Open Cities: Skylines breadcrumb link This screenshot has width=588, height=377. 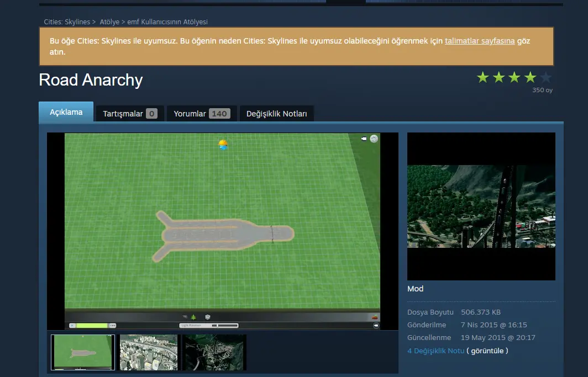(x=67, y=22)
